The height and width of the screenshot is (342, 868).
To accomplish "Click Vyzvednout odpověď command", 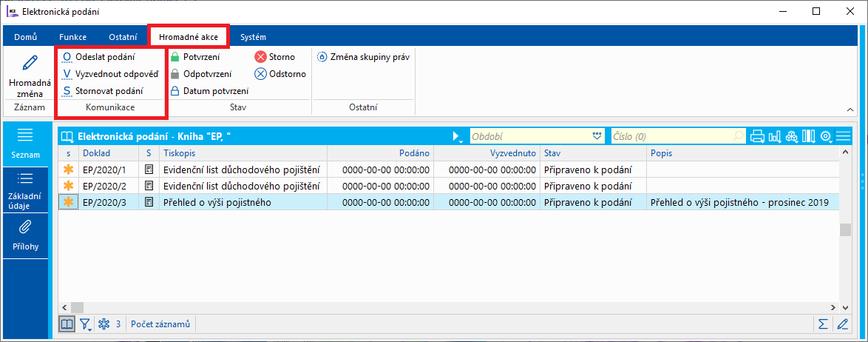I will [109, 74].
